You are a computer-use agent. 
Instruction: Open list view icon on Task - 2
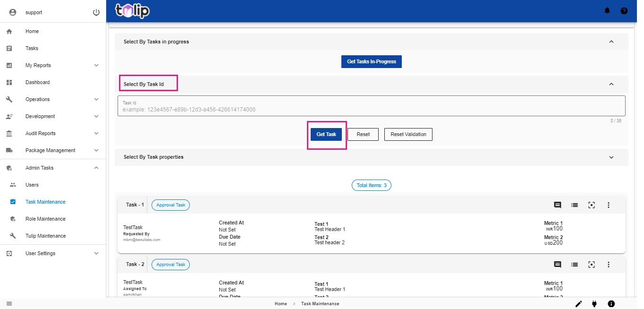click(x=575, y=265)
